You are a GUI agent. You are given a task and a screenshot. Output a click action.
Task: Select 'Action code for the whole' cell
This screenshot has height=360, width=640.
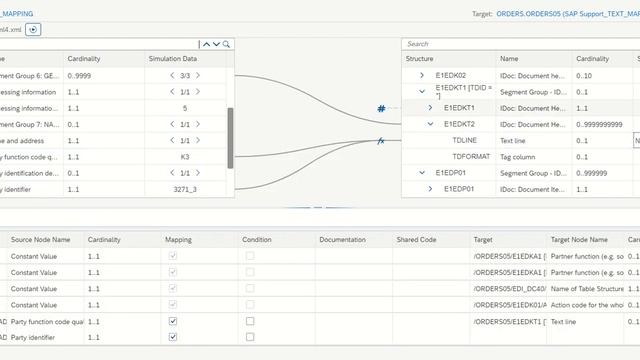click(x=585, y=305)
